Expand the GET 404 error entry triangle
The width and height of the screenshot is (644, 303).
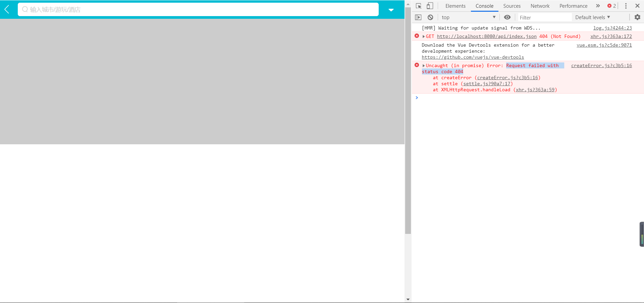[x=424, y=37]
